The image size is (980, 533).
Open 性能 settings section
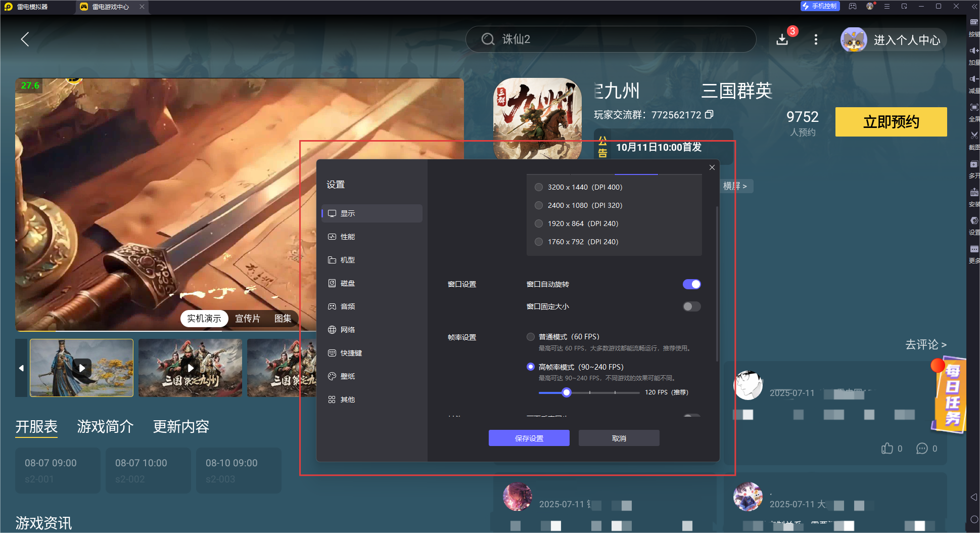372,237
